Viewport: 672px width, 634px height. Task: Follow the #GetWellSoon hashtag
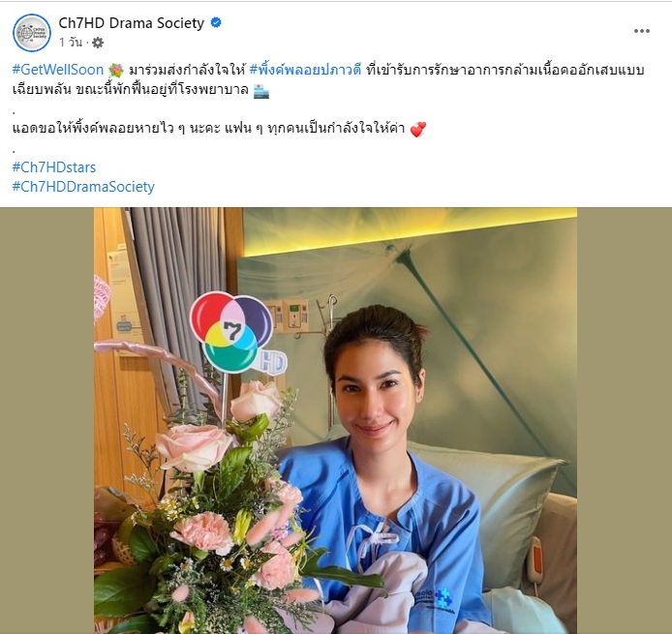[58, 70]
